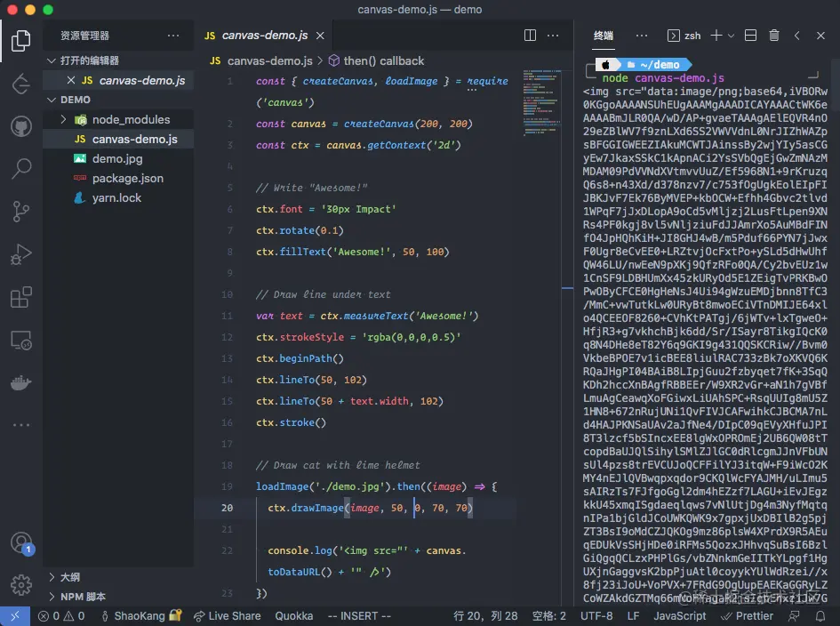
Task: Open the Source Control view
Action: (x=21, y=212)
